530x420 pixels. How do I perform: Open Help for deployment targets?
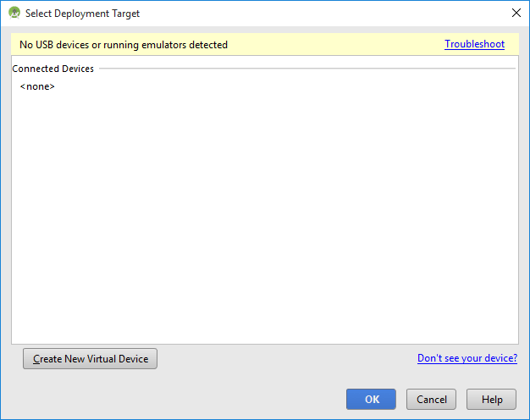click(x=492, y=400)
